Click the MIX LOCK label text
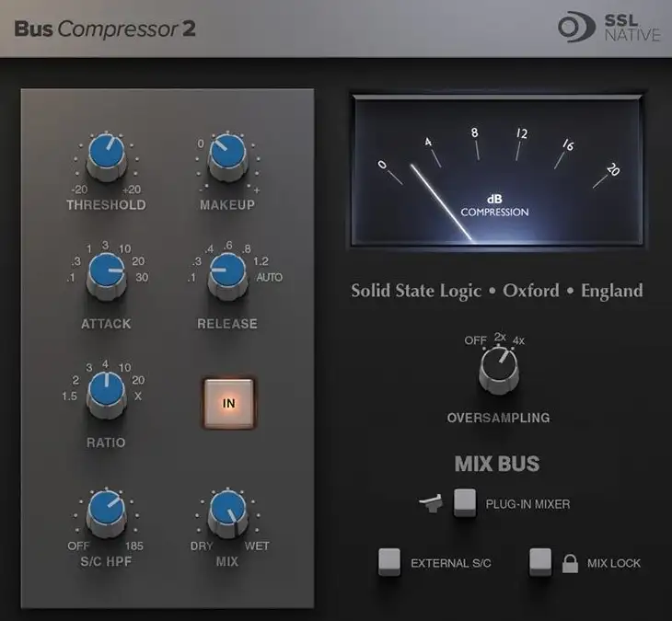Viewport: 672px width, 621px height. 614,563
